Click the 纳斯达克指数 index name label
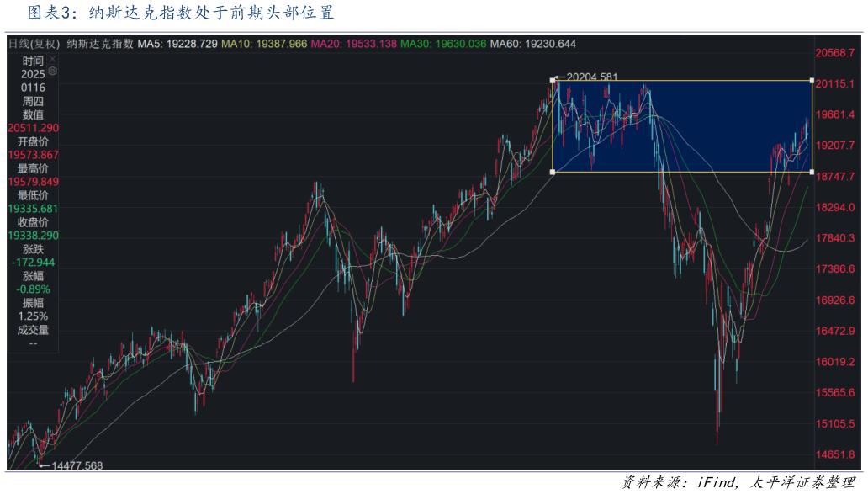Image resolution: width=868 pixels, height=494 pixels. pos(99,44)
